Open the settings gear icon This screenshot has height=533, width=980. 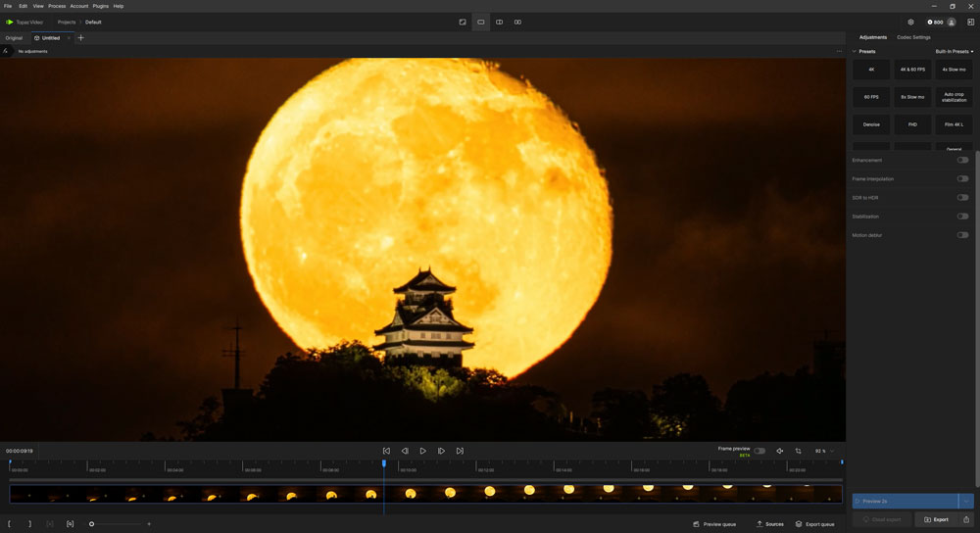pos(910,22)
